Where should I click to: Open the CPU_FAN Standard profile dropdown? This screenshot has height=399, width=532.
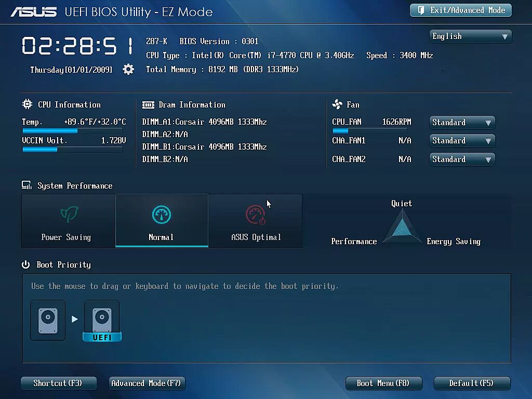(x=462, y=123)
